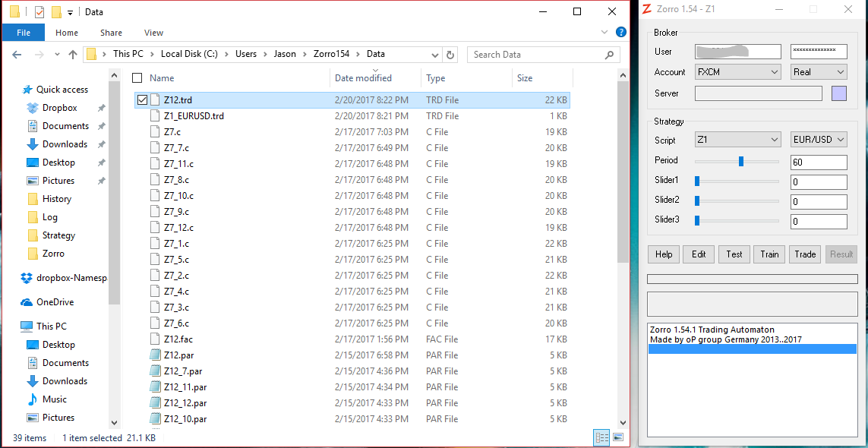This screenshot has width=868, height=448.
Task: Open the View ribbon tab
Action: coord(153,33)
